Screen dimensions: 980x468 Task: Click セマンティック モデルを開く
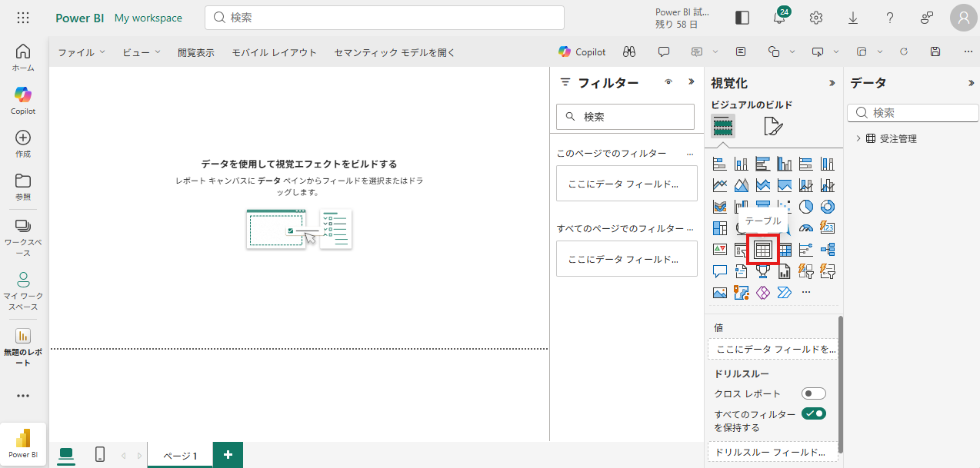pos(395,52)
